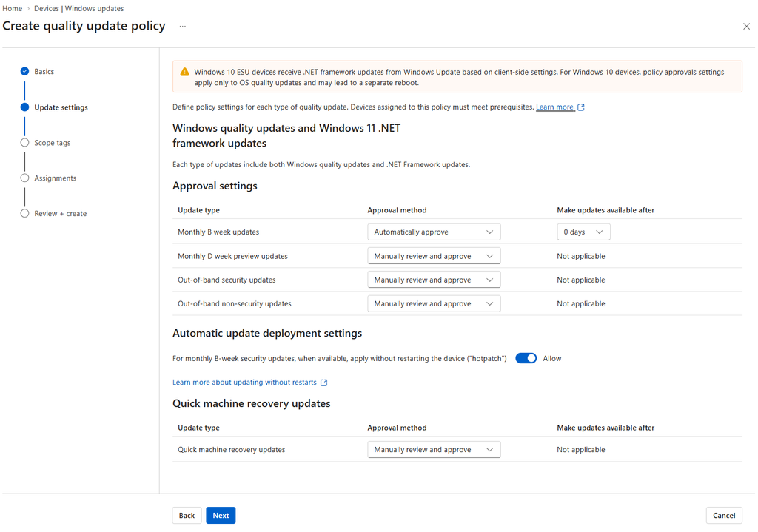Viewport: 758px width, 532px height.
Task: Select the Update settings step
Action: 61,107
